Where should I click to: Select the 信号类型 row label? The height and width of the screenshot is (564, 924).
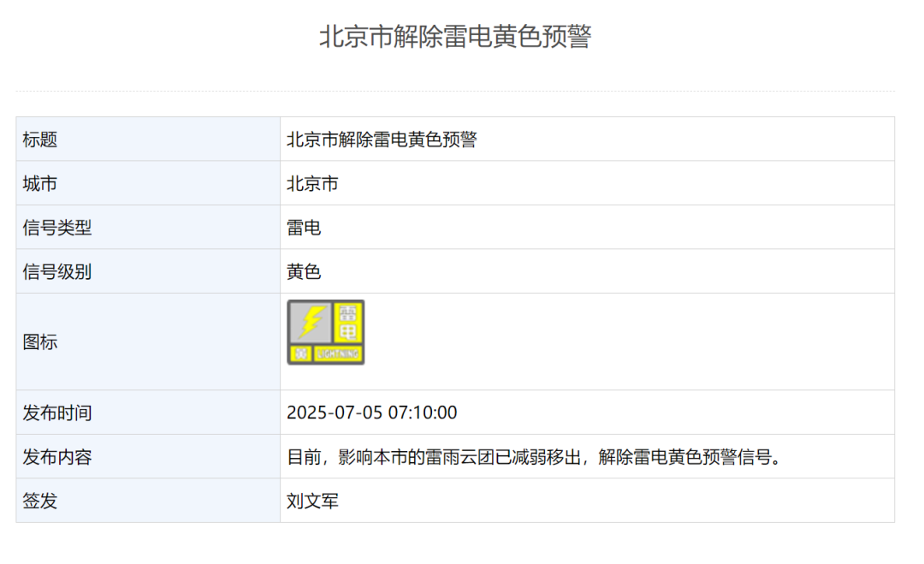[57, 228]
